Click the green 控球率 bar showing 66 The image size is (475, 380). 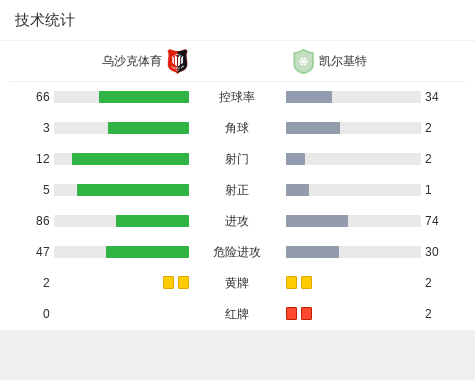(144, 97)
